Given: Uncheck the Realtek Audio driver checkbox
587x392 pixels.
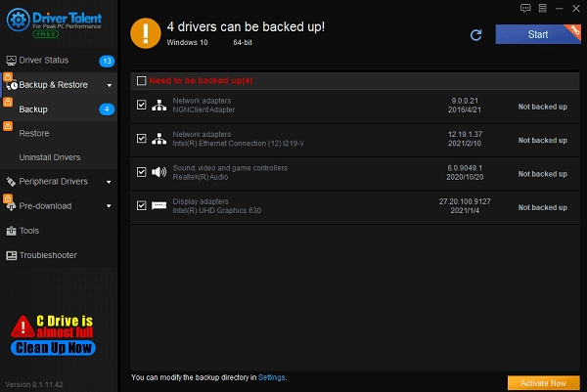Looking at the screenshot, I should pos(142,172).
